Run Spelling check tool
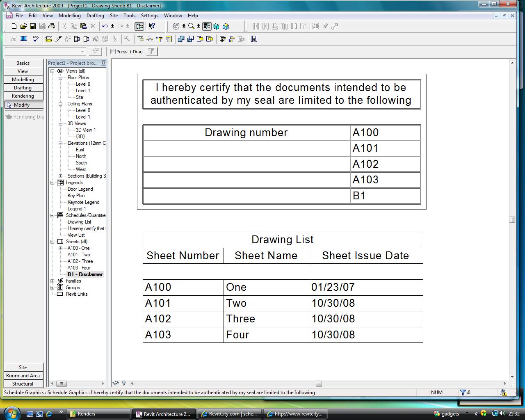 point(36,39)
